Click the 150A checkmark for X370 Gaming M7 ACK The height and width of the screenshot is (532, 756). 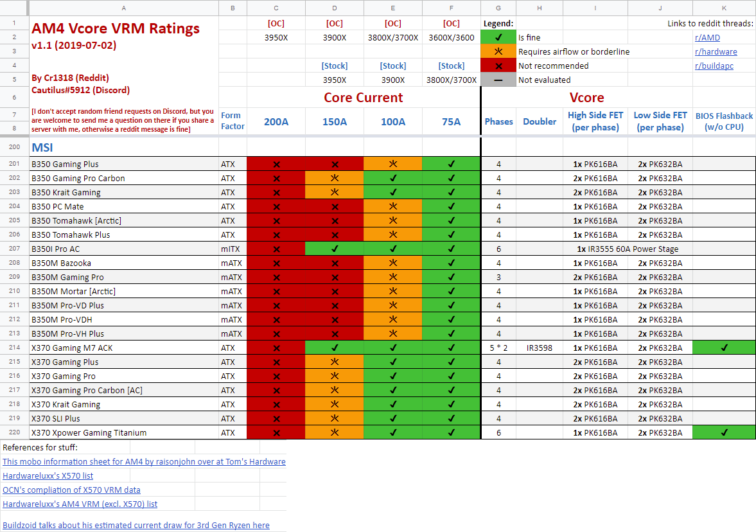tap(335, 348)
